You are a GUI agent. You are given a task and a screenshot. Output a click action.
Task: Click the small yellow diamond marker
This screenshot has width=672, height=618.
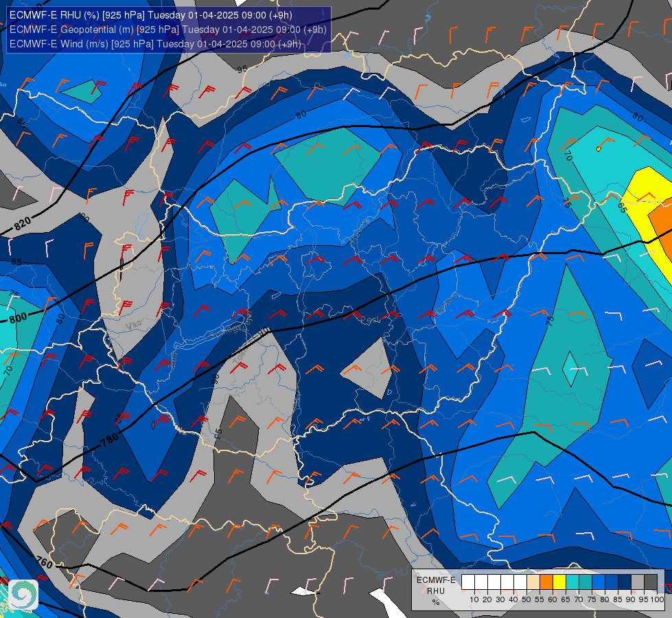pyautogui.click(x=599, y=149)
